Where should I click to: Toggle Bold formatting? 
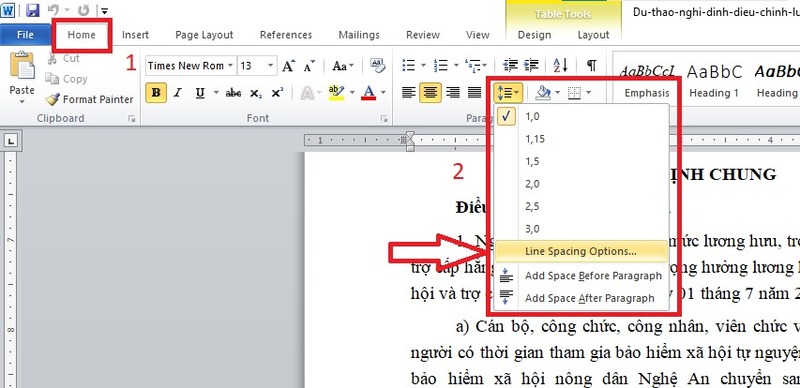[156, 93]
